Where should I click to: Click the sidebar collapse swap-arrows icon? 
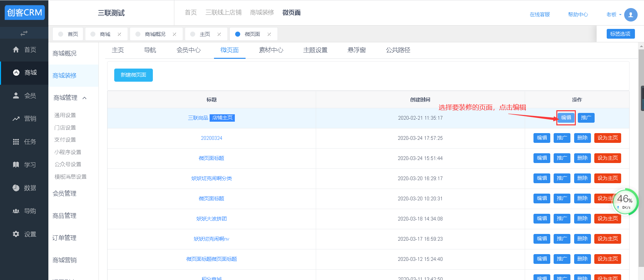coord(24,33)
